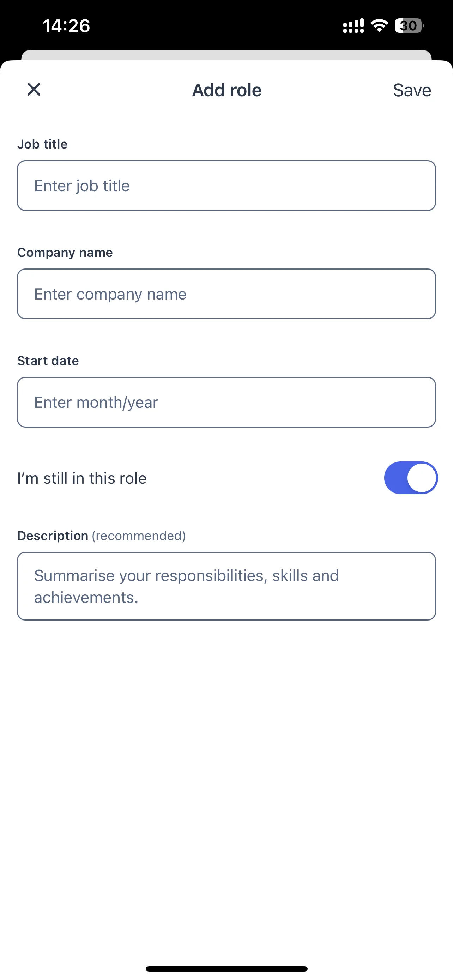The height and width of the screenshot is (980, 453).
Task: Tap the grey background card behind sheet
Action: 226,55
